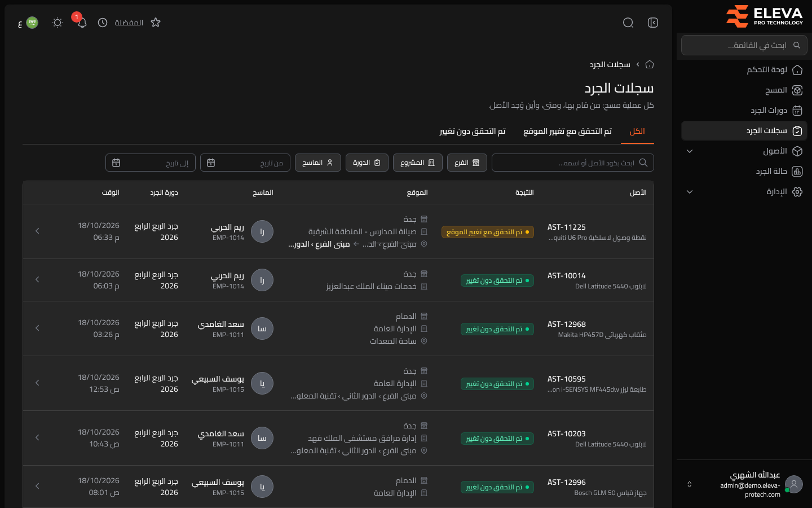Focus the sidebar menu search field
The height and width of the screenshot is (508, 812).
[x=744, y=45]
